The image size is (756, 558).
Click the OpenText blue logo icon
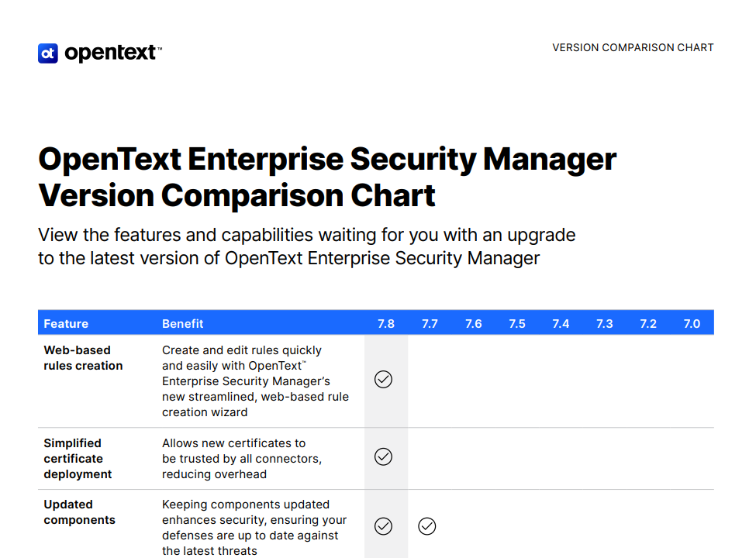[x=48, y=53]
